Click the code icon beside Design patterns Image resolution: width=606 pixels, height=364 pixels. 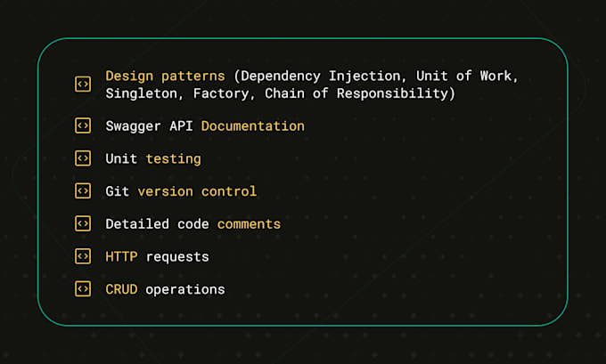coord(83,85)
